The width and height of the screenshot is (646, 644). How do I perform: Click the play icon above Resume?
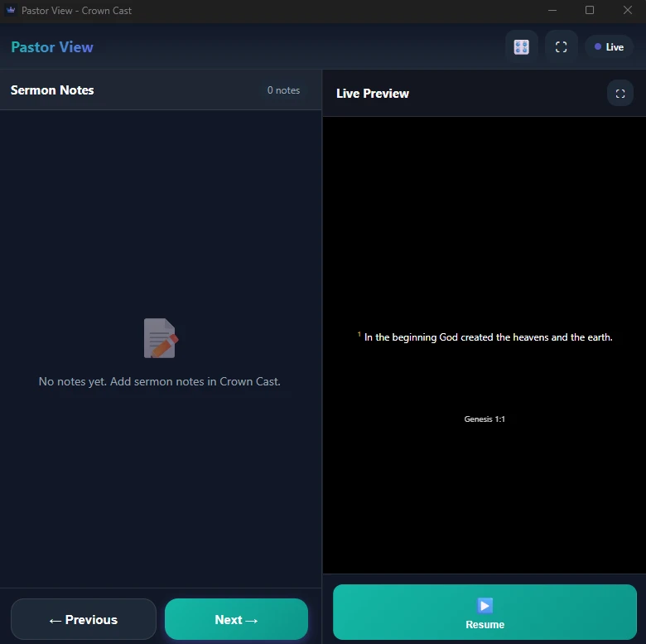[x=485, y=606]
